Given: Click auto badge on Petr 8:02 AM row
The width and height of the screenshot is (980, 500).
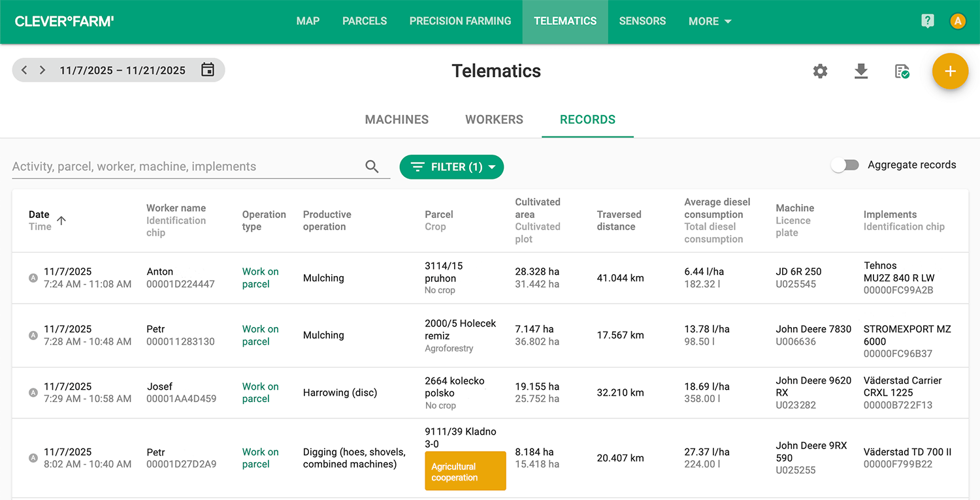Looking at the screenshot, I should pos(33,458).
